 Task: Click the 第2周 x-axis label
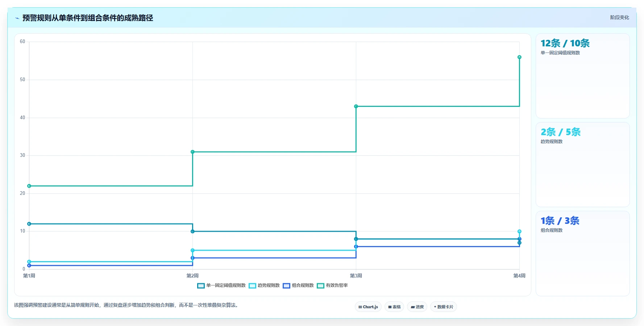pyautogui.click(x=192, y=276)
